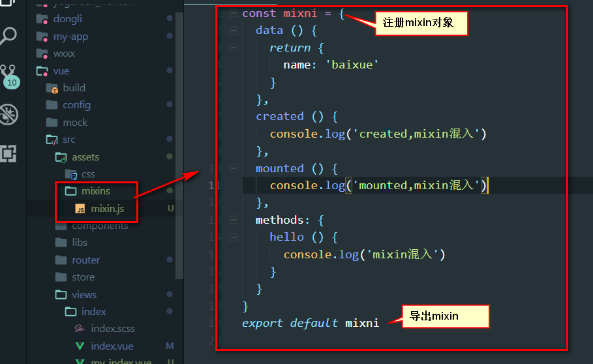The height and width of the screenshot is (364, 593).
Task: Click the Sass icon beside index.scss
Action: [x=80, y=329]
